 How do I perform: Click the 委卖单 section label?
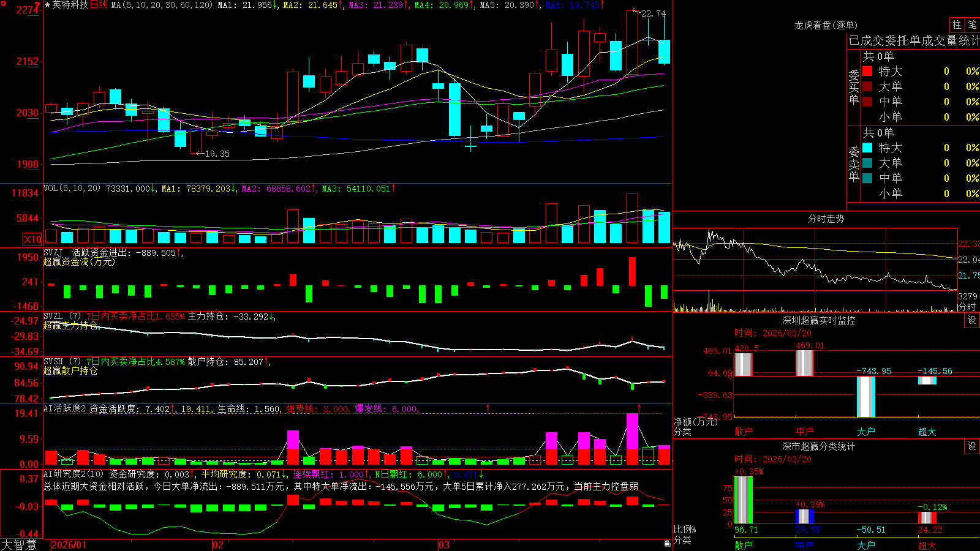click(854, 163)
